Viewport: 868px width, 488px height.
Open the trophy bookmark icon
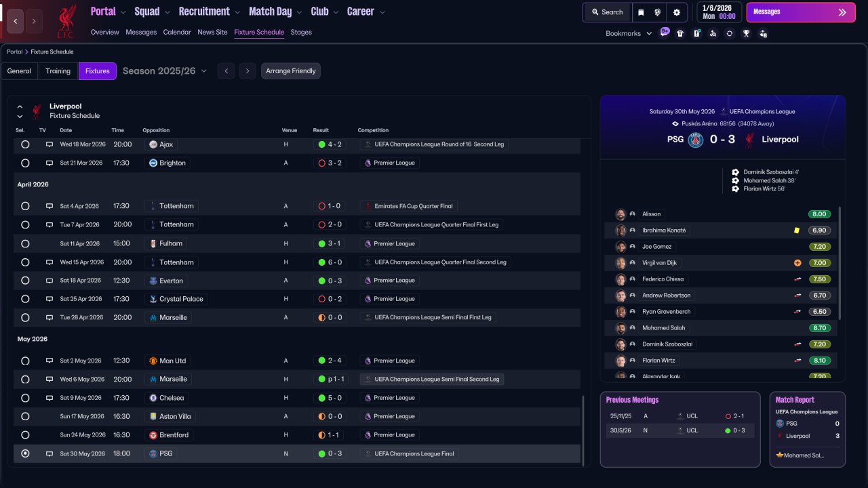pyautogui.click(x=746, y=33)
